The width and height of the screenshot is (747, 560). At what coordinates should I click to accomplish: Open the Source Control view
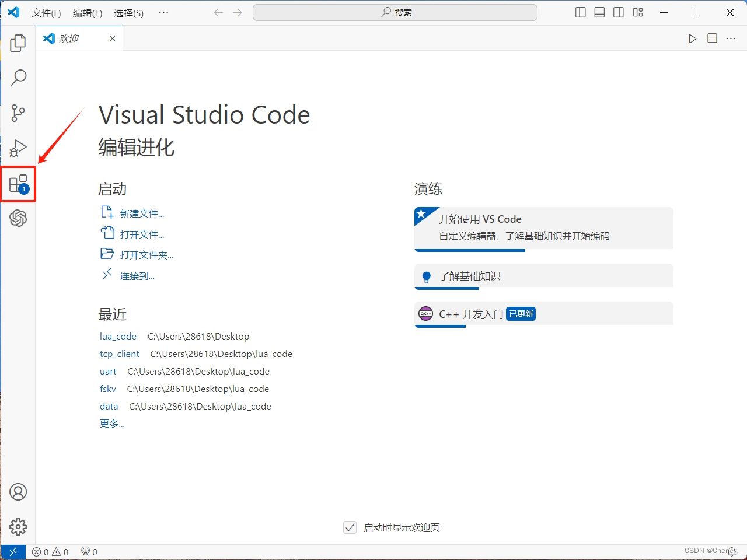coord(18,113)
